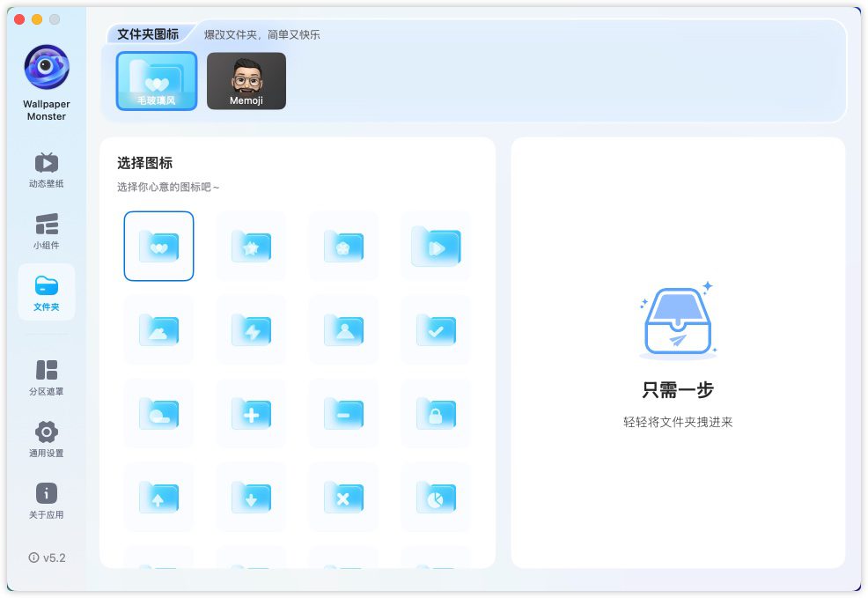Select the checkmark folder icon
Screen dimensions: 868x598
point(436,329)
